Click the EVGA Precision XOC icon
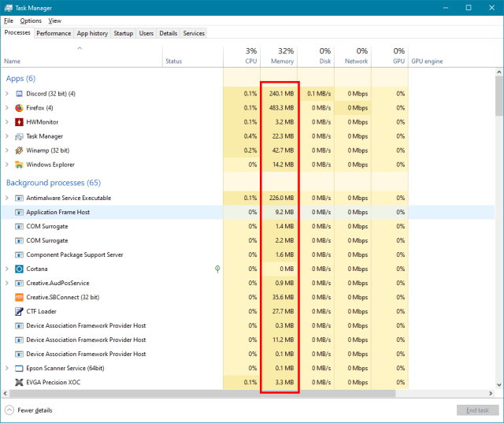Viewport: 504px width, 423px height. click(20, 382)
